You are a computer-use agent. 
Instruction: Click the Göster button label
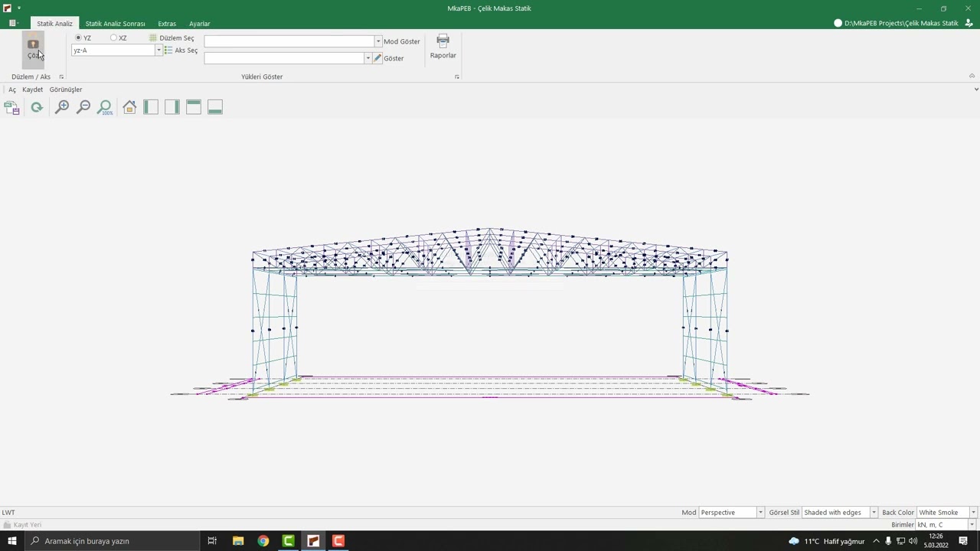pyautogui.click(x=394, y=58)
